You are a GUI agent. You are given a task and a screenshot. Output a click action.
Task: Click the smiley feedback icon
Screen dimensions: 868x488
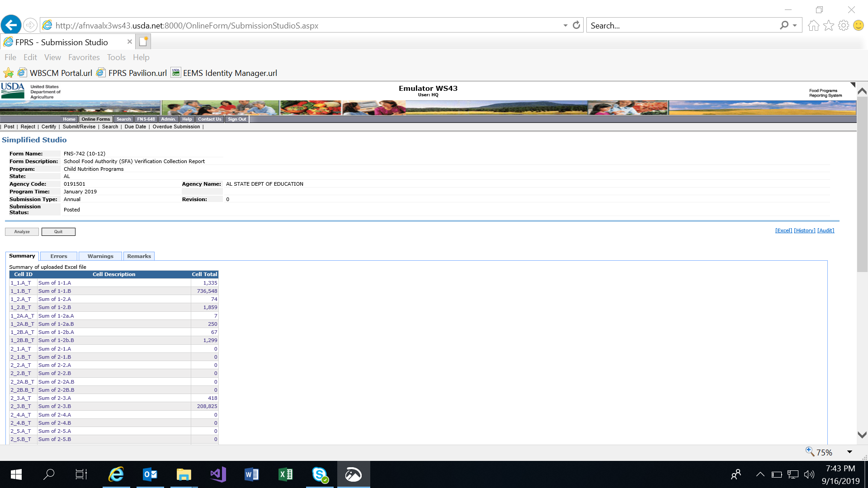point(858,25)
